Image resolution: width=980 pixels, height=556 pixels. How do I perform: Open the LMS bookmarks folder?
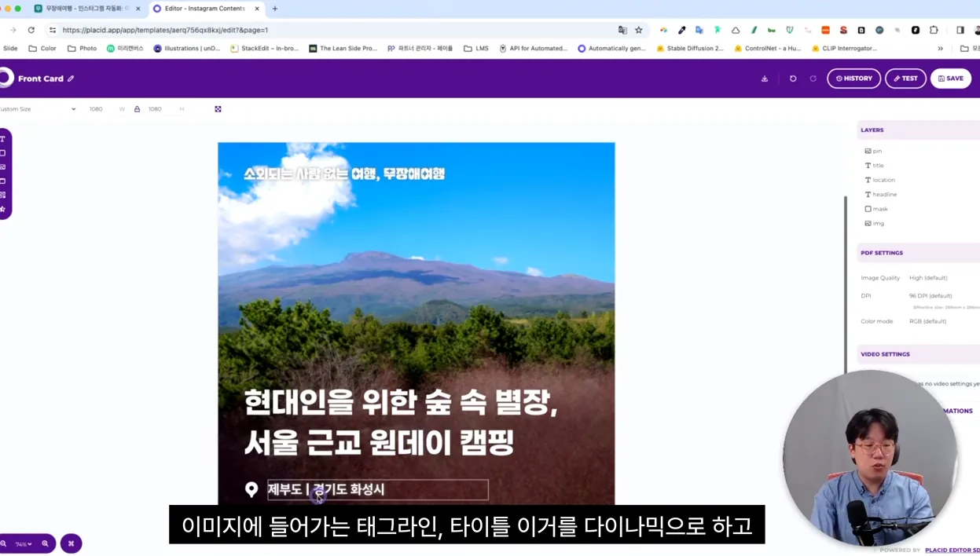point(476,48)
